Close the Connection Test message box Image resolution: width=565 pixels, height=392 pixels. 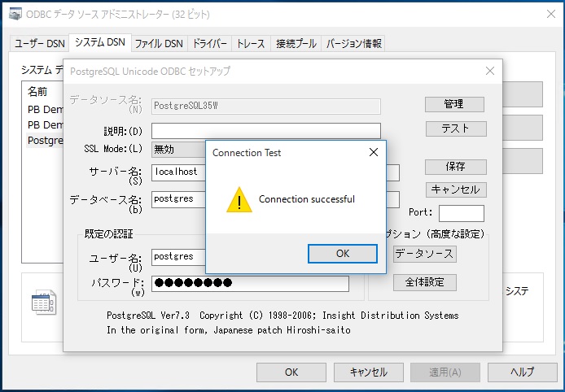(x=374, y=152)
